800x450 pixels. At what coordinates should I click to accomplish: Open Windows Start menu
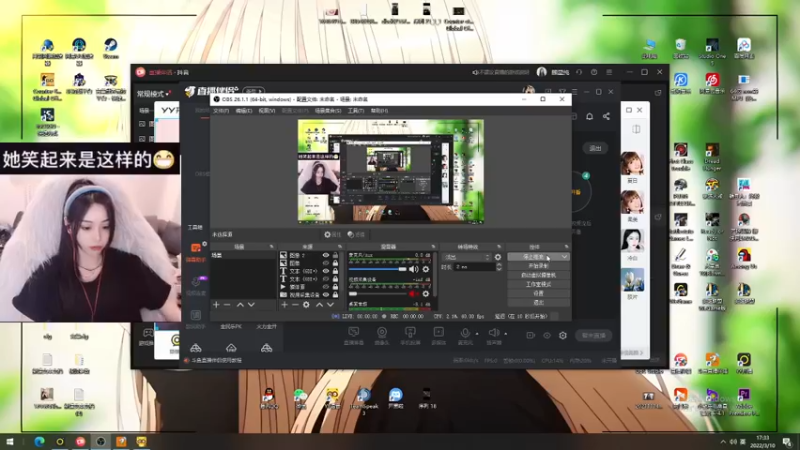tap(10, 441)
